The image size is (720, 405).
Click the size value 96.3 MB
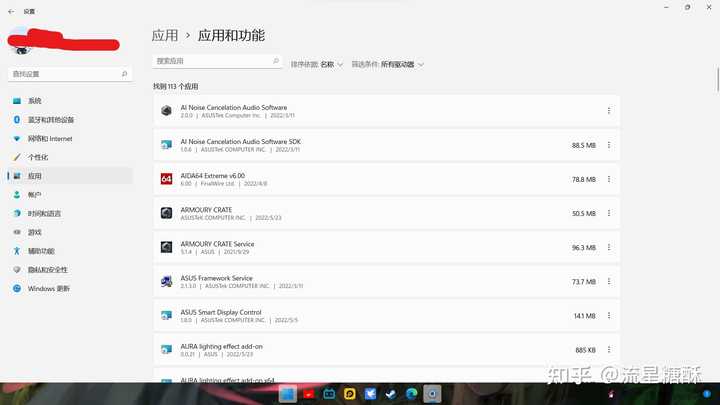(584, 248)
